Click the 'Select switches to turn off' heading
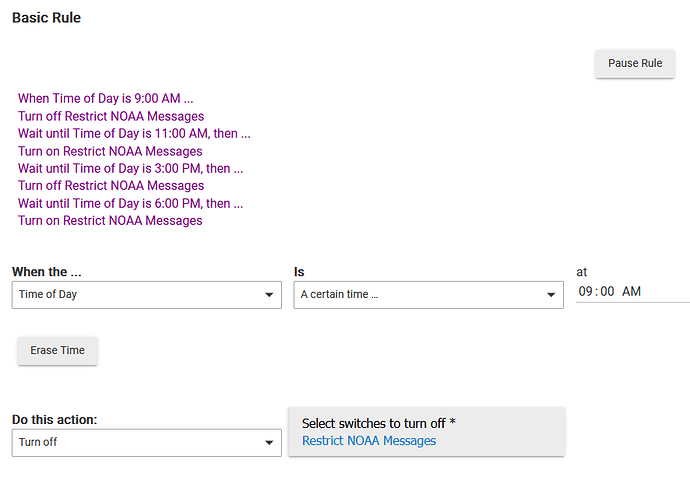The width and height of the screenshot is (690, 484). [378, 423]
